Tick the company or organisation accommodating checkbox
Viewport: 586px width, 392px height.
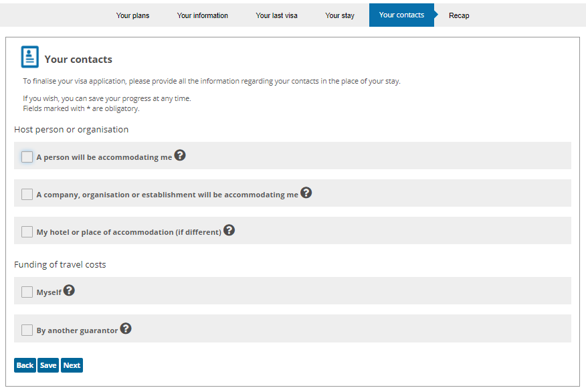[x=27, y=194]
